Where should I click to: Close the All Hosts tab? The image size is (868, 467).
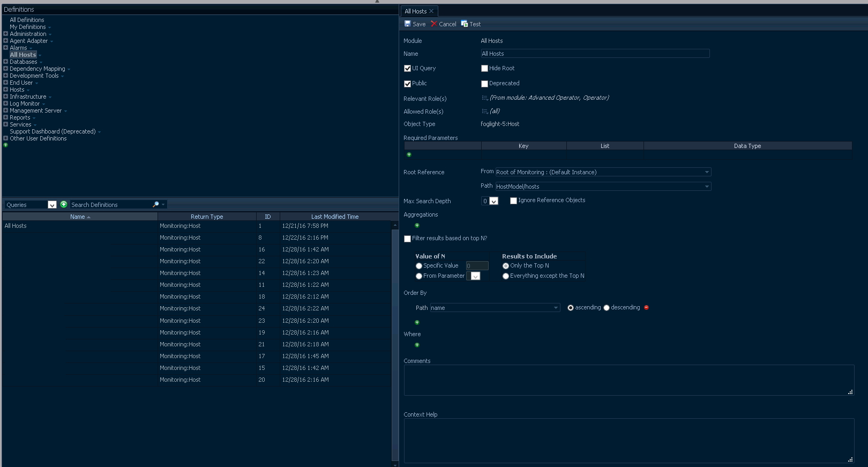point(431,11)
